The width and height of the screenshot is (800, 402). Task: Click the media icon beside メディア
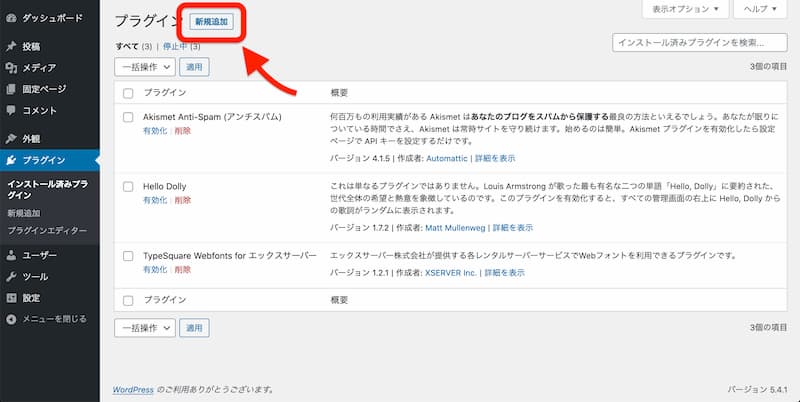(11, 67)
